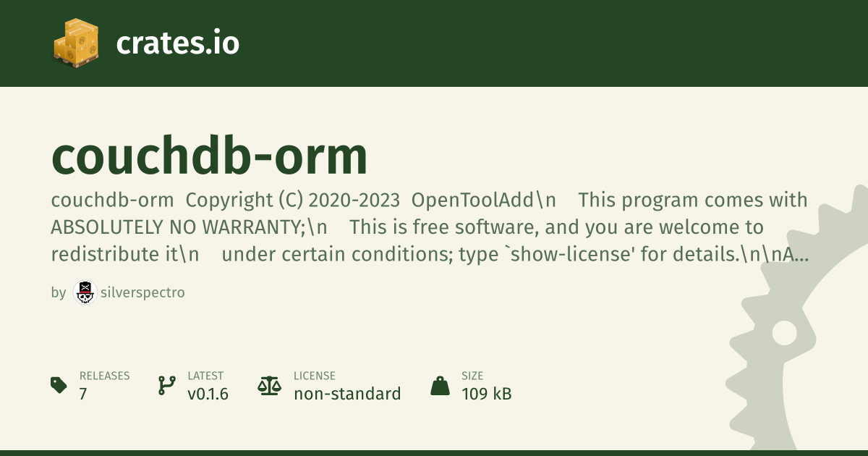Open the crates.io site title text
This screenshot has height=456, width=868.
pos(178,43)
